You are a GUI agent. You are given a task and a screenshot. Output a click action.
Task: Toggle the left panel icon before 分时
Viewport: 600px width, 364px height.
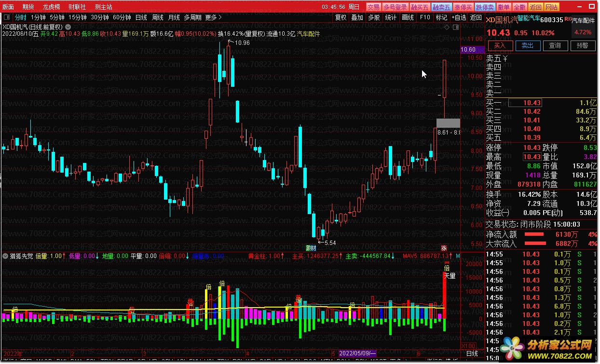[6, 17]
